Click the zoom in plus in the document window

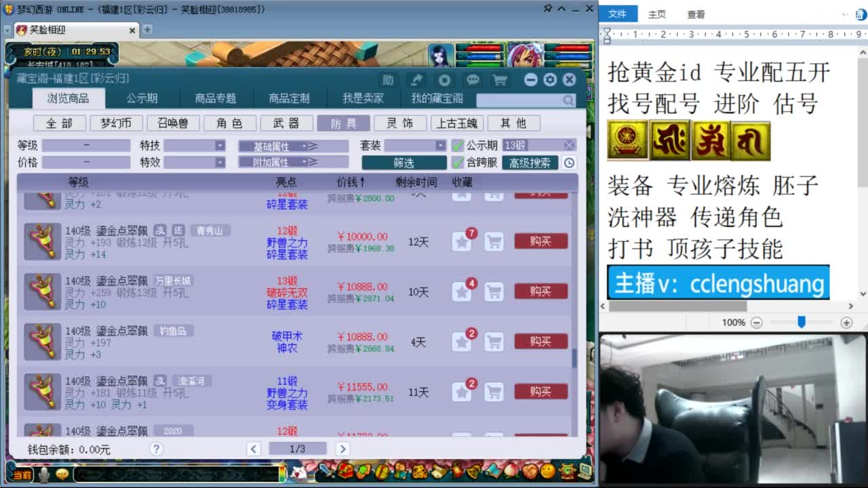846,323
